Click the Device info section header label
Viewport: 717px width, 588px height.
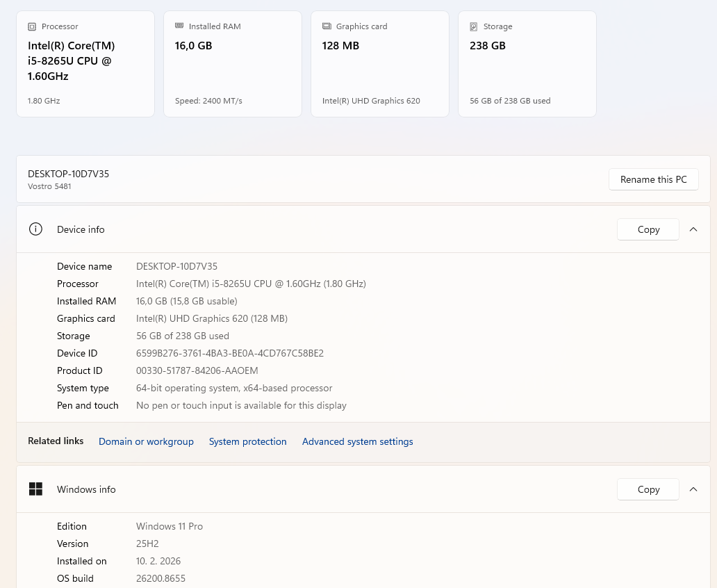(x=81, y=229)
